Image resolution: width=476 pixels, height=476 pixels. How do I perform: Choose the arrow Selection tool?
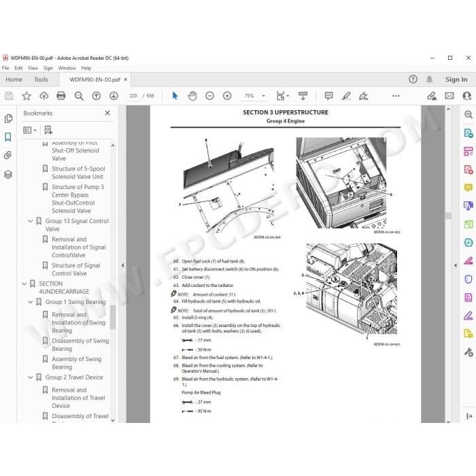(175, 96)
